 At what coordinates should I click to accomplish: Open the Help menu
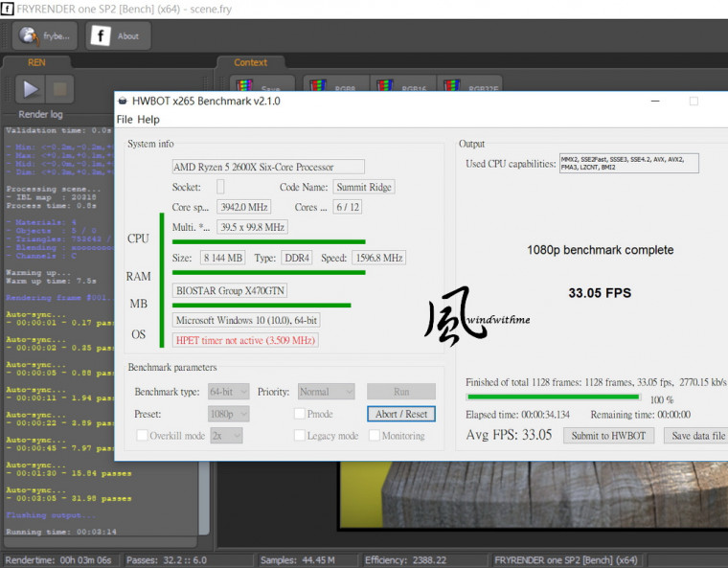[148, 120]
